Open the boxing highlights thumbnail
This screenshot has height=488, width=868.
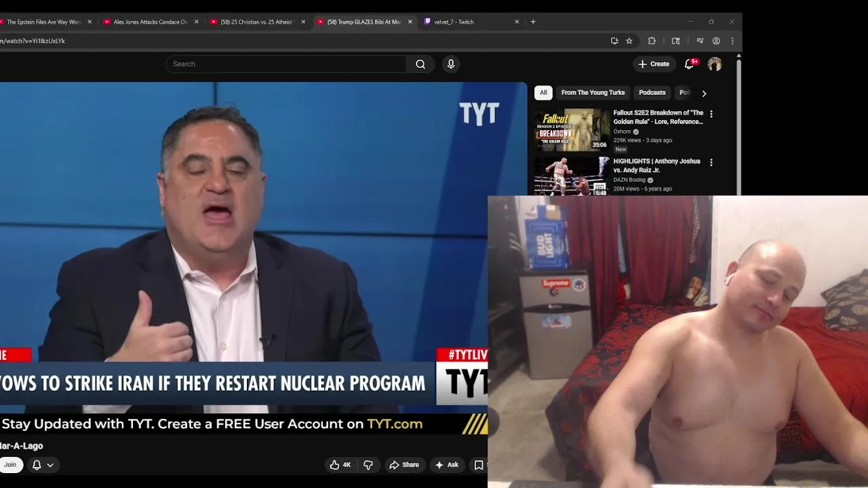point(572,176)
